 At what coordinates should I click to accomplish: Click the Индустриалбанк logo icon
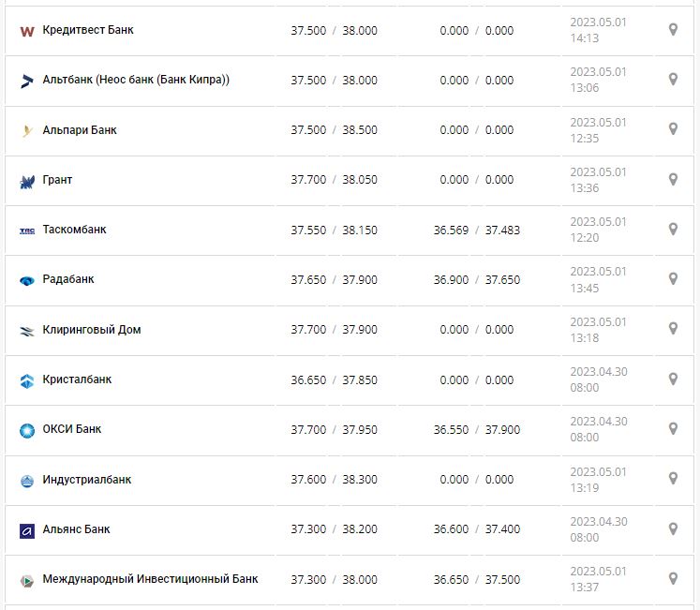pyautogui.click(x=26, y=481)
